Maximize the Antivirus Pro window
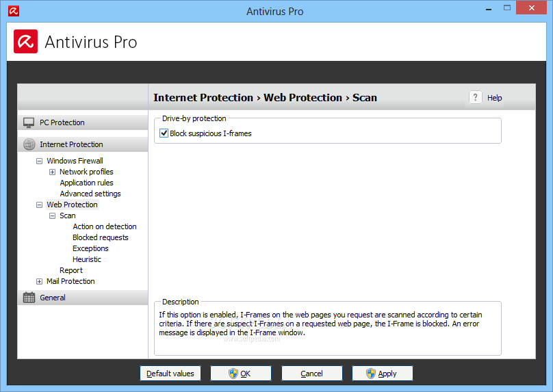The height and width of the screenshot is (392, 553). 506,8
